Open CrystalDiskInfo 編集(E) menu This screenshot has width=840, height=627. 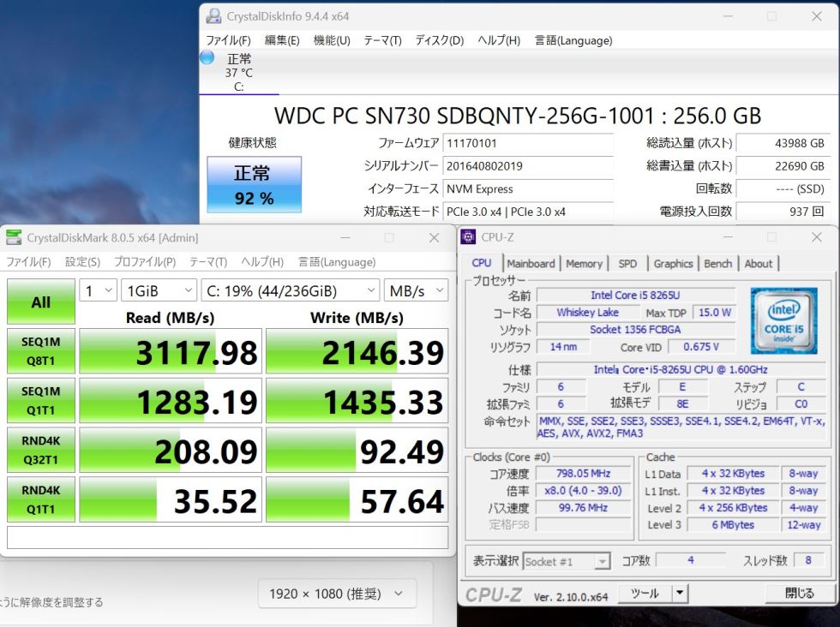pos(282,41)
